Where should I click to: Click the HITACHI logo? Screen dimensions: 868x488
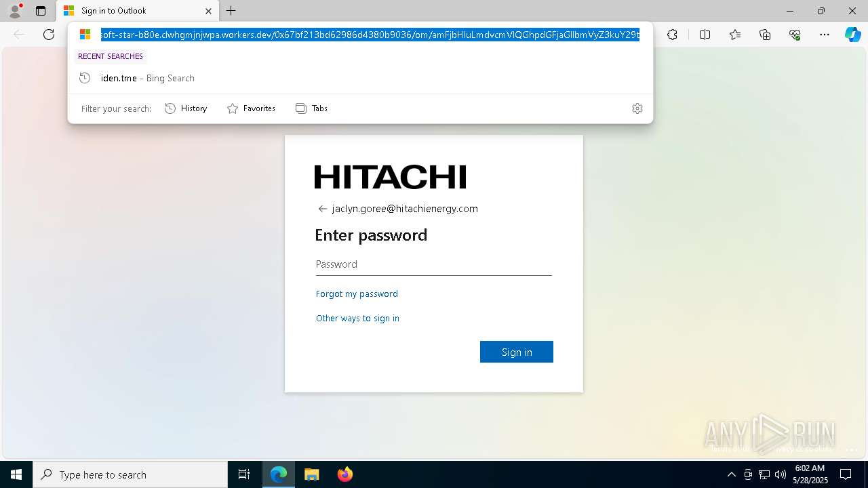coord(391,177)
